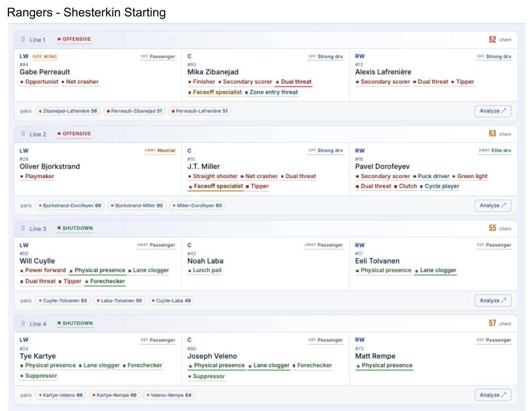Click Pavel Dorofeyev's player name

[x=383, y=167]
